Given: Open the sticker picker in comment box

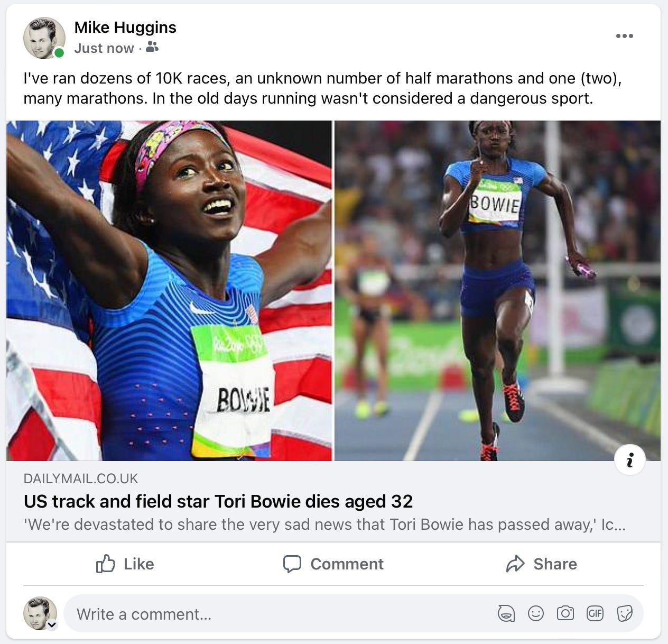Looking at the screenshot, I should [x=624, y=613].
